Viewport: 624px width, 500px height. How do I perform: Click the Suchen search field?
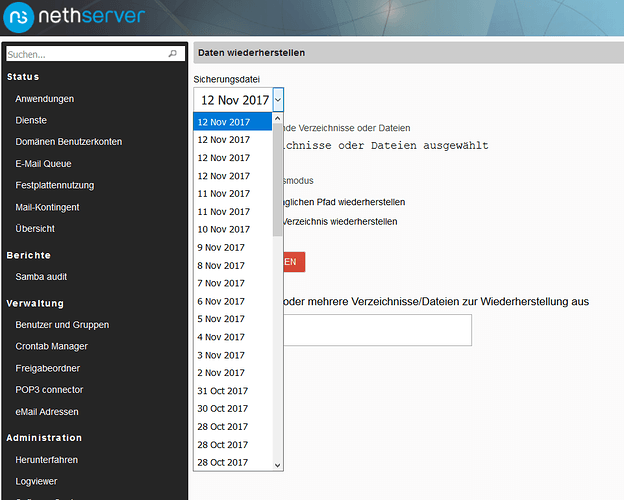[x=96, y=54]
